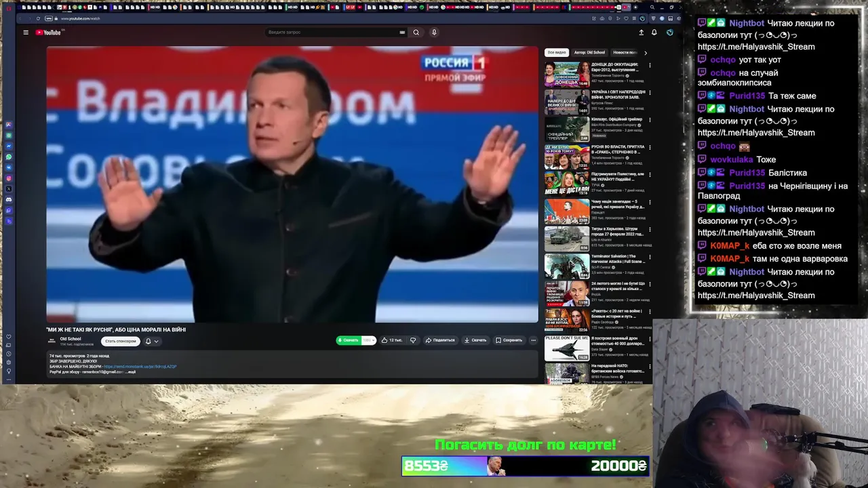Open tab search magnifier in tab bar

[652, 7]
